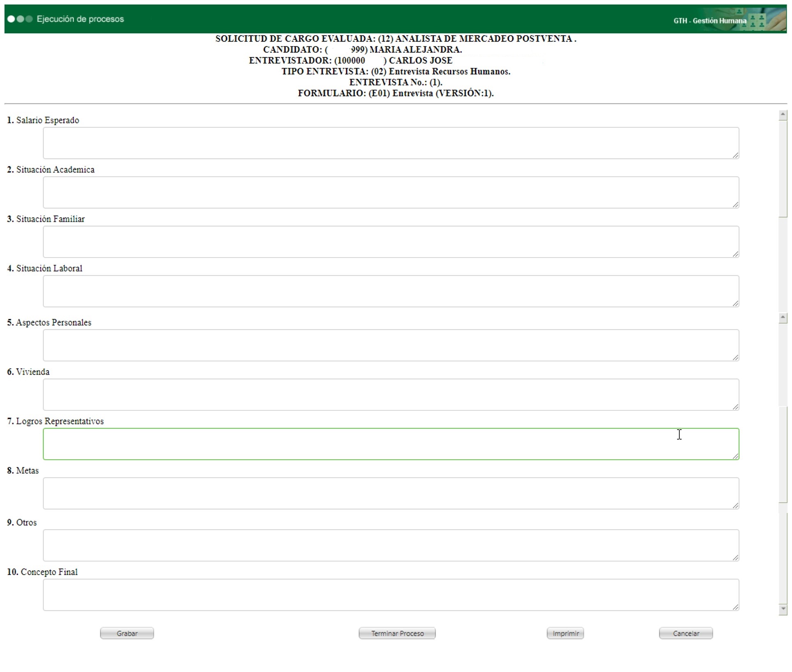Click the bottom scrollbar down arrow
The height and width of the screenshot is (672, 792).
pyautogui.click(x=783, y=608)
